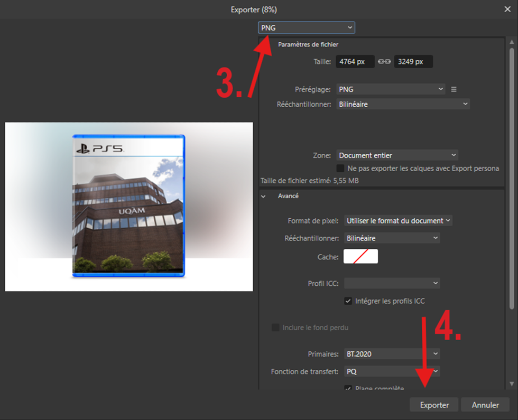Click the Annuler button
This screenshot has width=518, height=420.
485,405
